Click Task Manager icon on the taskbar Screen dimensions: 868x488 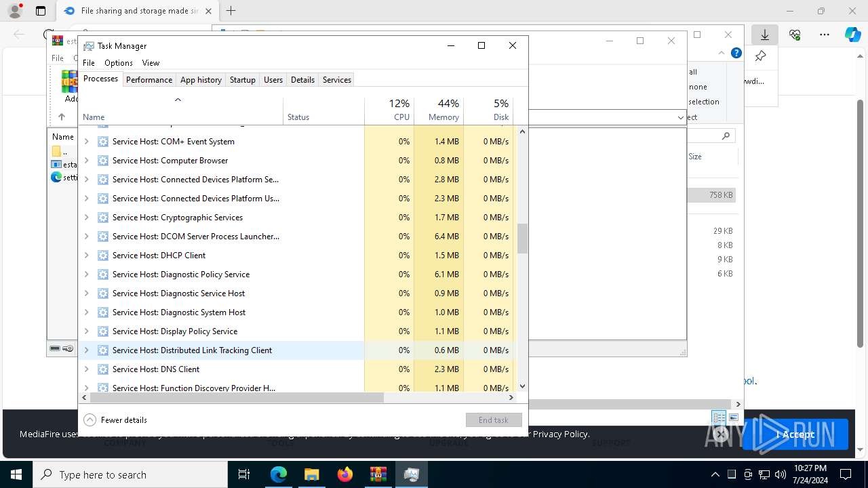point(411,474)
